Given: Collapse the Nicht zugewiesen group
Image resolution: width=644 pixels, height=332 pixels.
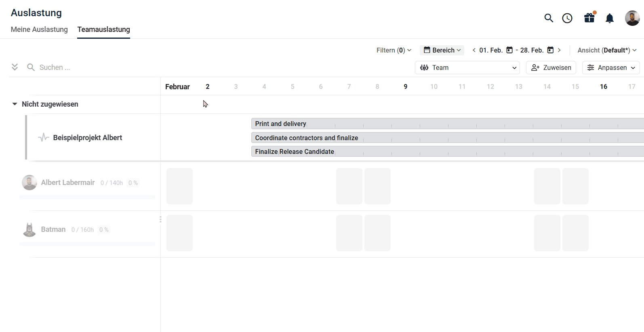Looking at the screenshot, I should tap(15, 104).
